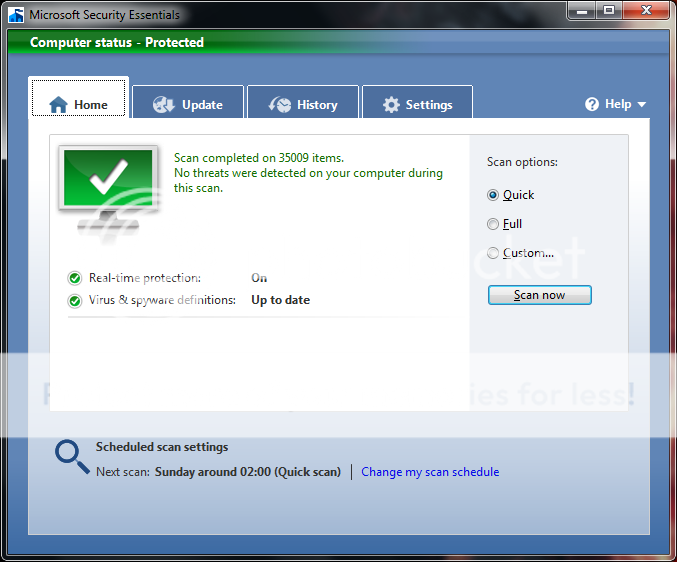Minimize the Security Essentials window
This screenshot has width=677, height=562.
point(582,11)
